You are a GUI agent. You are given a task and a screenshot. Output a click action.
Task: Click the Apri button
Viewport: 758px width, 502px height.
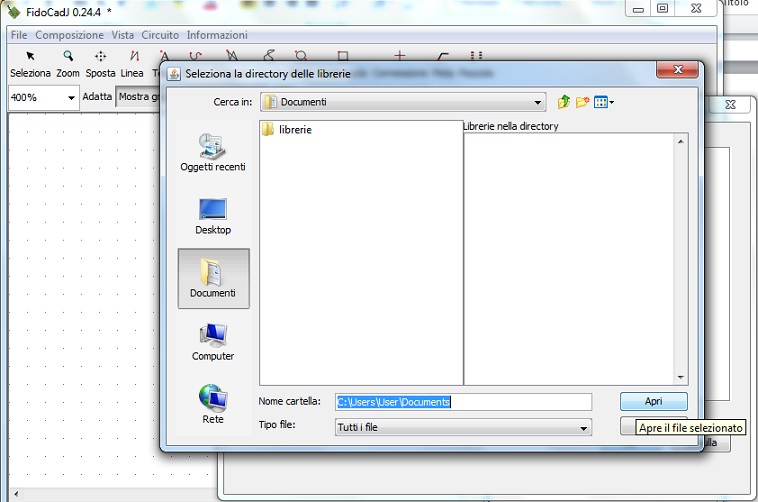tap(653, 401)
